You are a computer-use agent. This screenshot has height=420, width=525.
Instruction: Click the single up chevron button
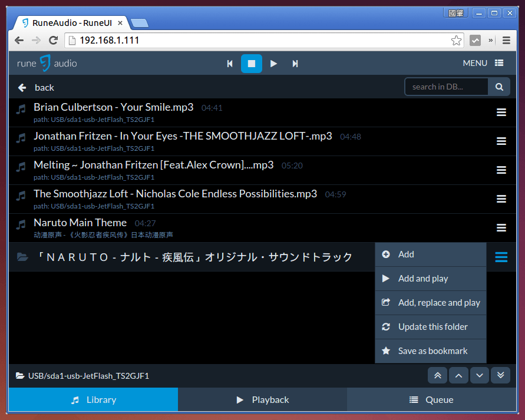point(458,375)
